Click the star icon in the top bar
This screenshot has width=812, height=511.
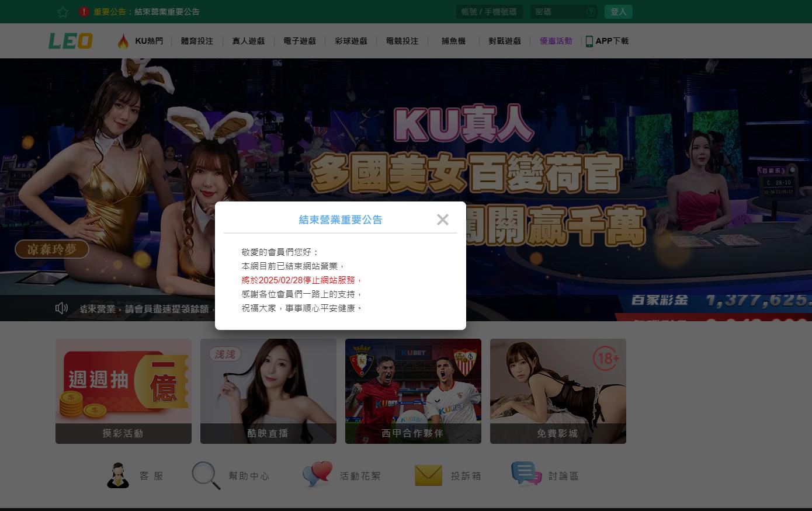point(63,12)
